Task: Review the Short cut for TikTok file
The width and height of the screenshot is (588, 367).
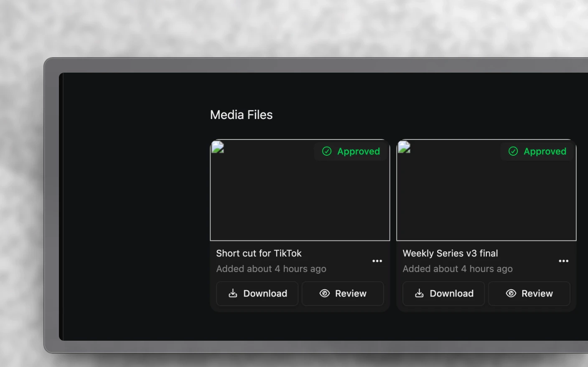Action: (343, 294)
